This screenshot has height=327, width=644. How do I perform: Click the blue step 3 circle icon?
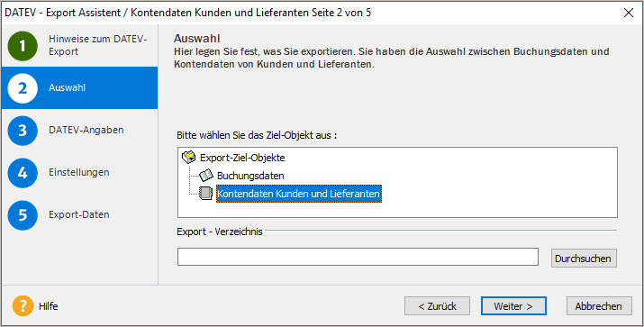point(23,131)
